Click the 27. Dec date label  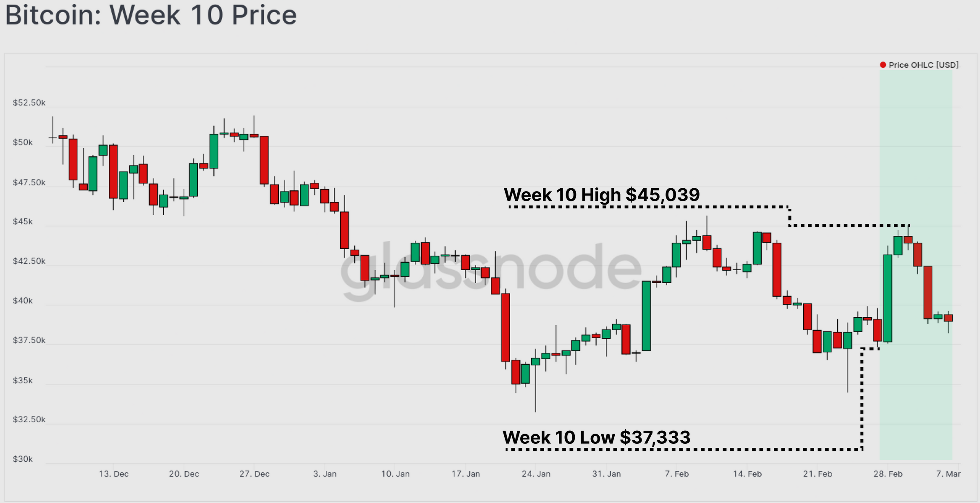[x=254, y=474]
